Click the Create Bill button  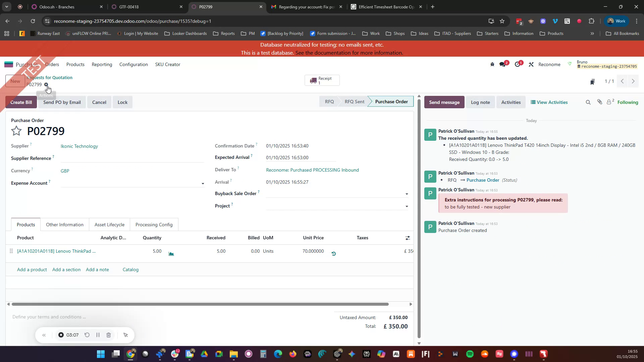[x=21, y=102]
